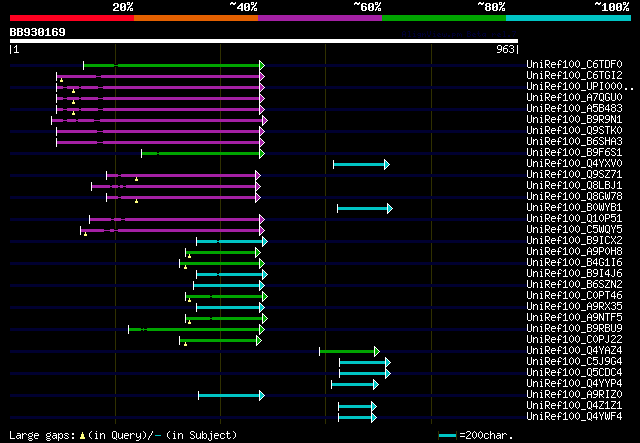Click the purple alignment bar in the Q10P51 row
Screen dimensions: 640x443
[x=177, y=220]
